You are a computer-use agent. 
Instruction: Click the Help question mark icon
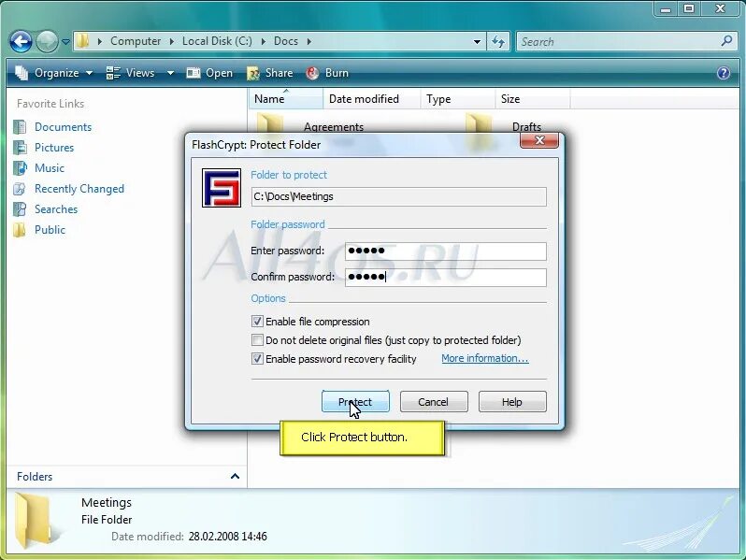pyautogui.click(x=724, y=73)
